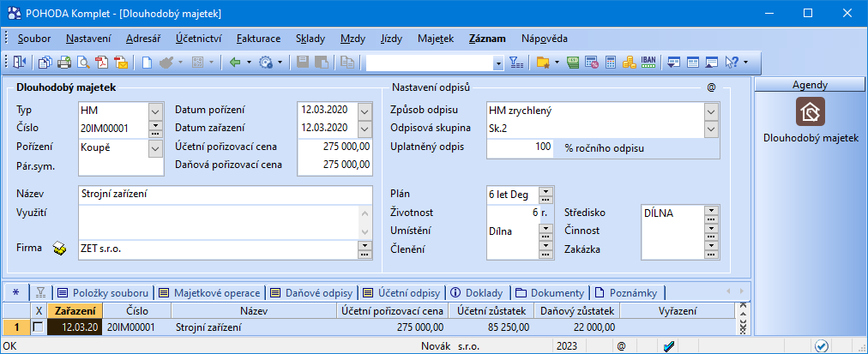Click the form layout window icon
Screen dimensions: 868x354
coord(692,63)
